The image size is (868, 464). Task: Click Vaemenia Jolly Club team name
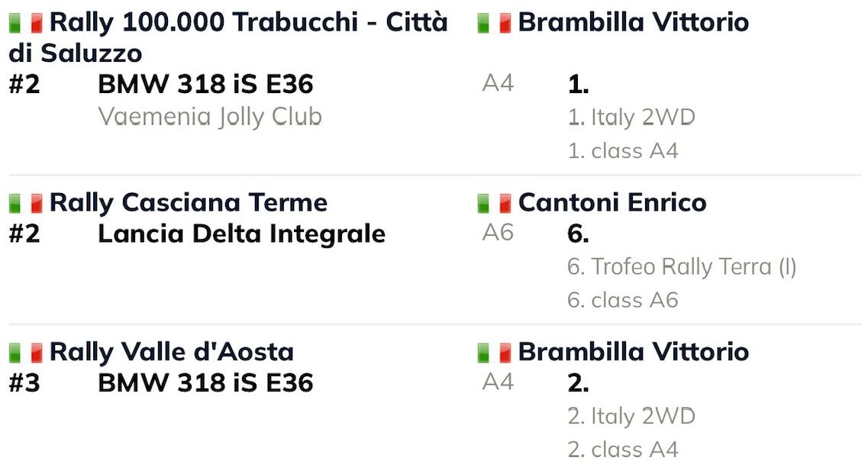pos(210,118)
